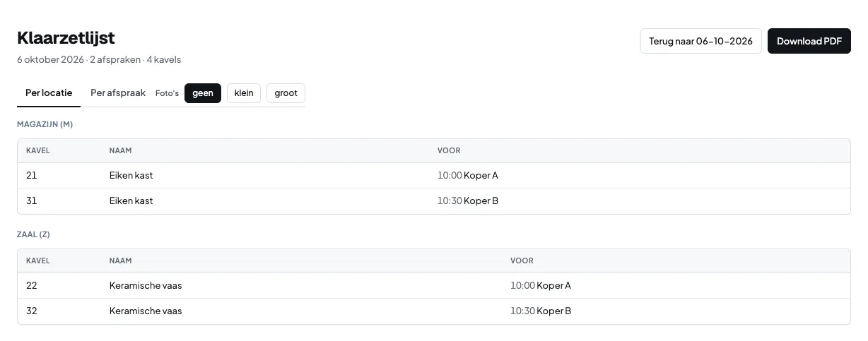Choose klein photo option

244,93
